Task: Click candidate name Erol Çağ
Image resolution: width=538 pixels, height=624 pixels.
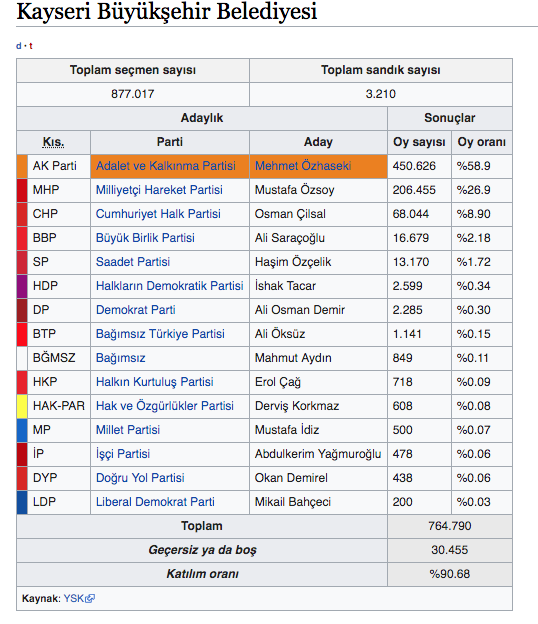Action: (278, 382)
